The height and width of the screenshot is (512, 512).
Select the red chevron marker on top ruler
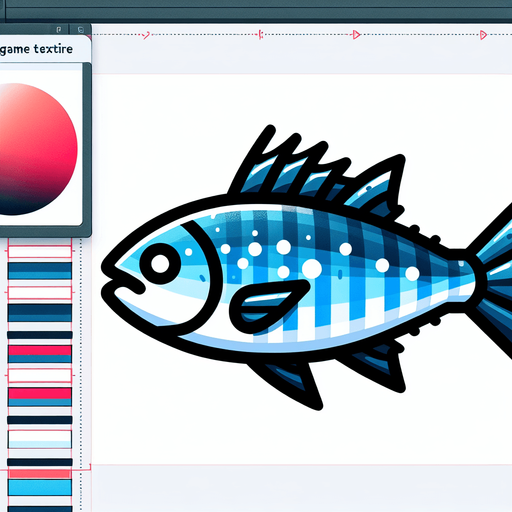[146, 35]
